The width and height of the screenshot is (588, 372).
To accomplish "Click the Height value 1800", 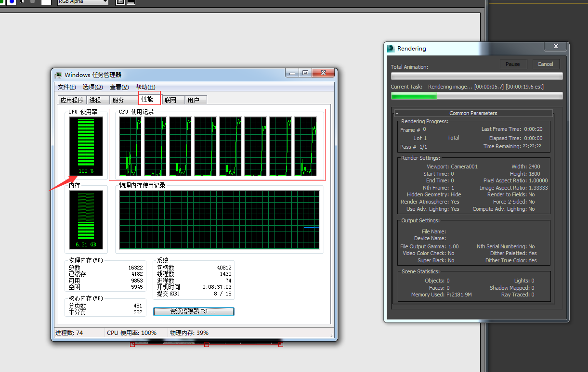I will (x=535, y=174).
